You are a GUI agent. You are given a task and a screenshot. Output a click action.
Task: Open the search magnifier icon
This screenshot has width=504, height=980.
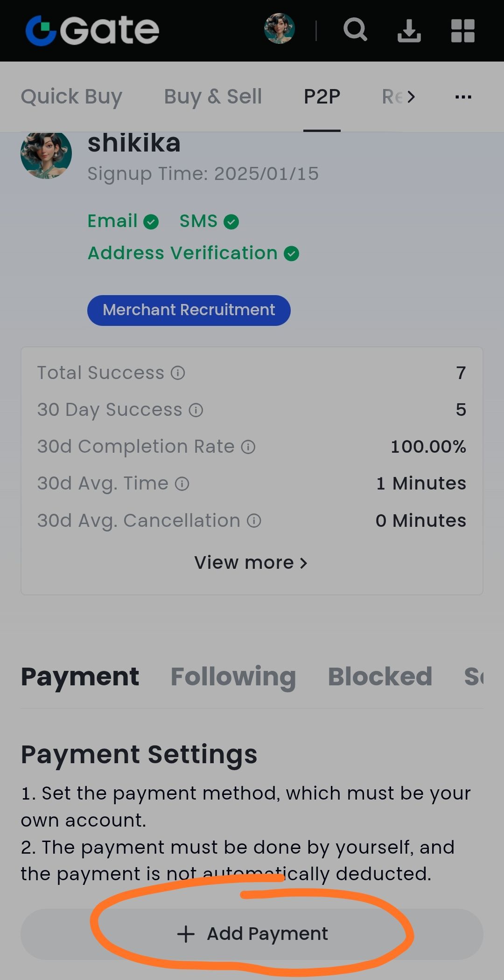[356, 30]
